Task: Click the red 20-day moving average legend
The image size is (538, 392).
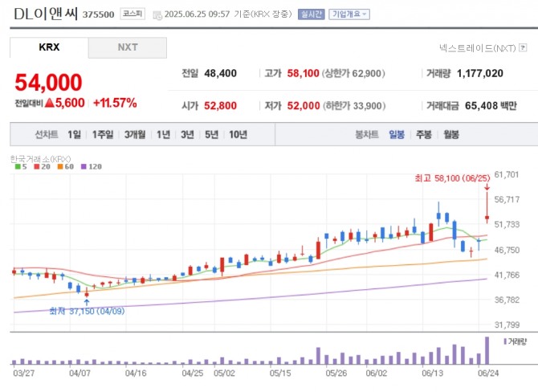Action: pos(43,167)
